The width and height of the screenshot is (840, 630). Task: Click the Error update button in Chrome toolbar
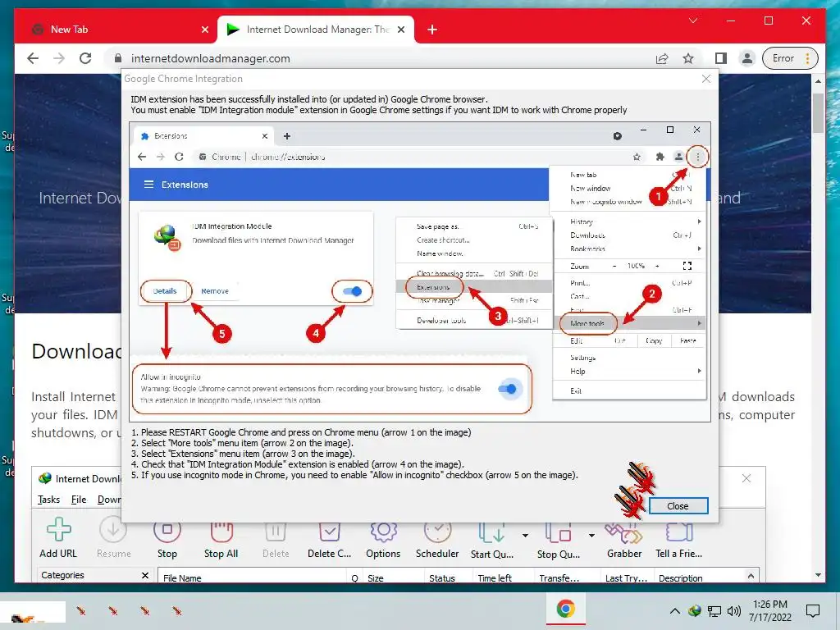coord(790,58)
